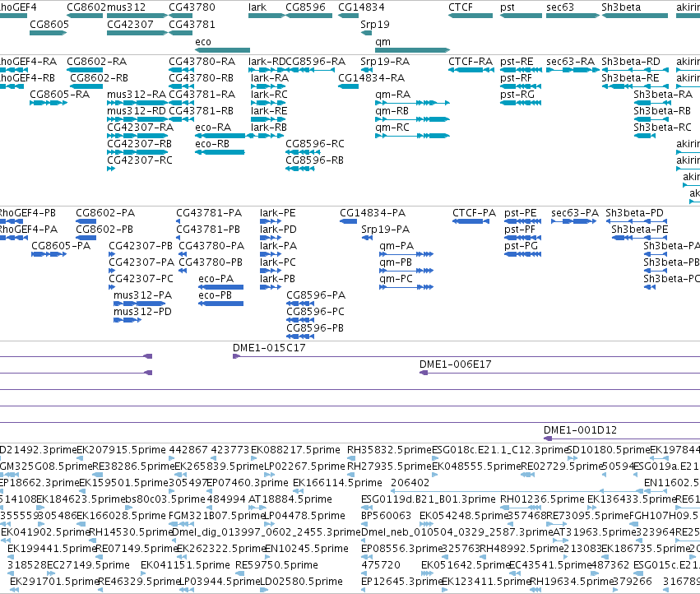Image resolution: width=700 pixels, height=594 pixels.
Task: Click the CG14834 gene label
Action: pyautogui.click(x=361, y=7)
